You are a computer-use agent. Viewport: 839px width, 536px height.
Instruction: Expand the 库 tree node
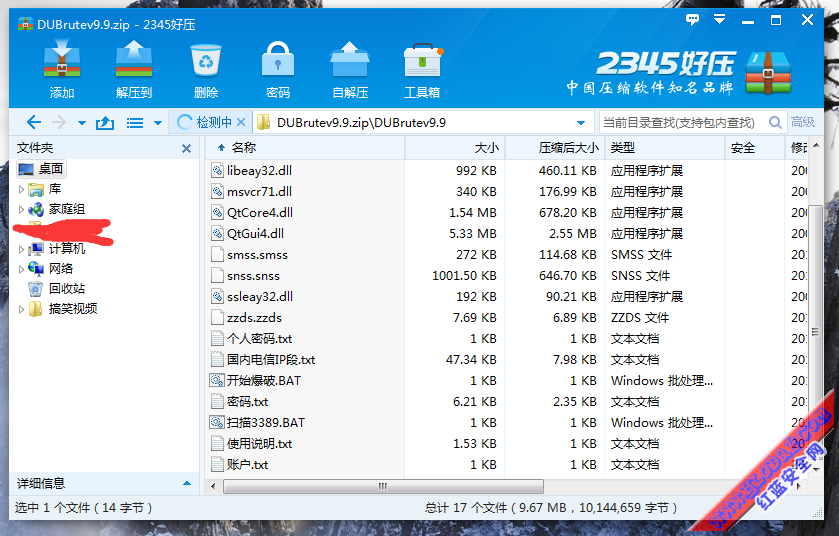point(21,189)
